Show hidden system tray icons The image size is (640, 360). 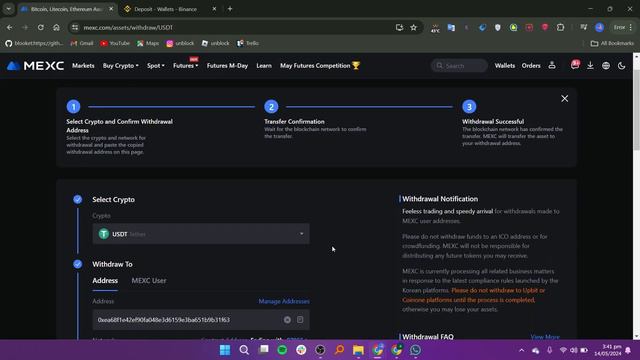(522, 350)
